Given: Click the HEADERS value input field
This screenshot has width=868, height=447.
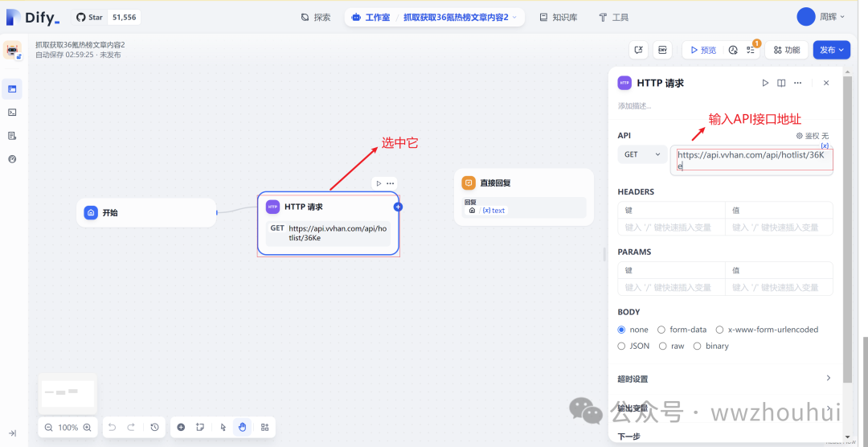Looking at the screenshot, I should pyautogui.click(x=779, y=227).
